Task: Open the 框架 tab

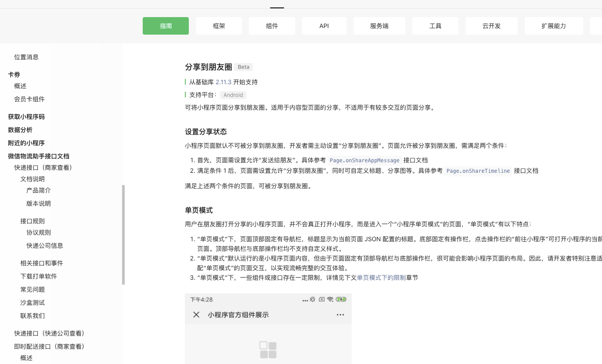Action: 219,26
